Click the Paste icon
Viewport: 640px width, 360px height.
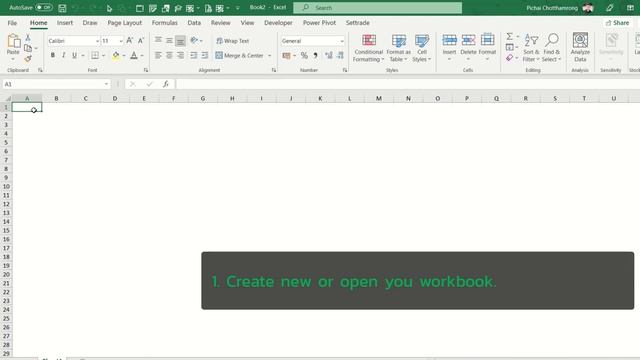coord(13,41)
